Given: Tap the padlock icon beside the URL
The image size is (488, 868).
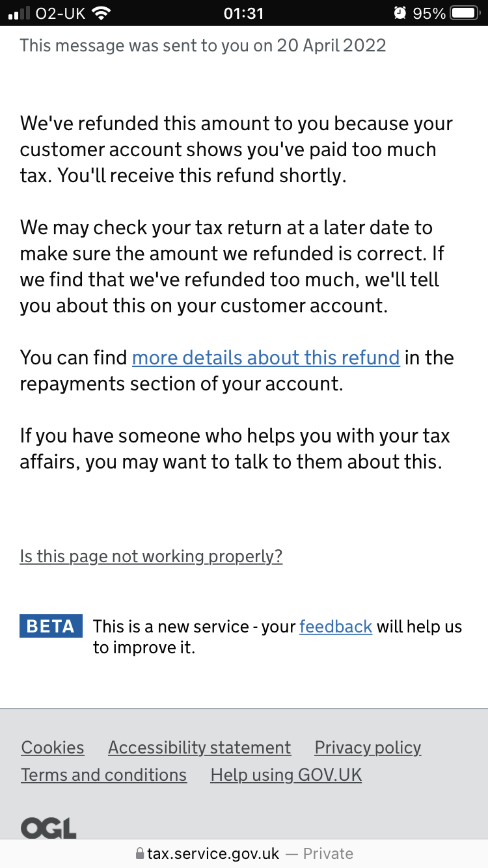Looking at the screenshot, I should 139,854.
